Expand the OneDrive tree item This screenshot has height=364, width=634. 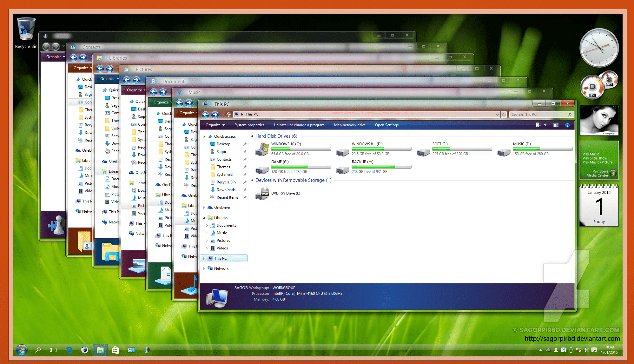[x=204, y=208]
